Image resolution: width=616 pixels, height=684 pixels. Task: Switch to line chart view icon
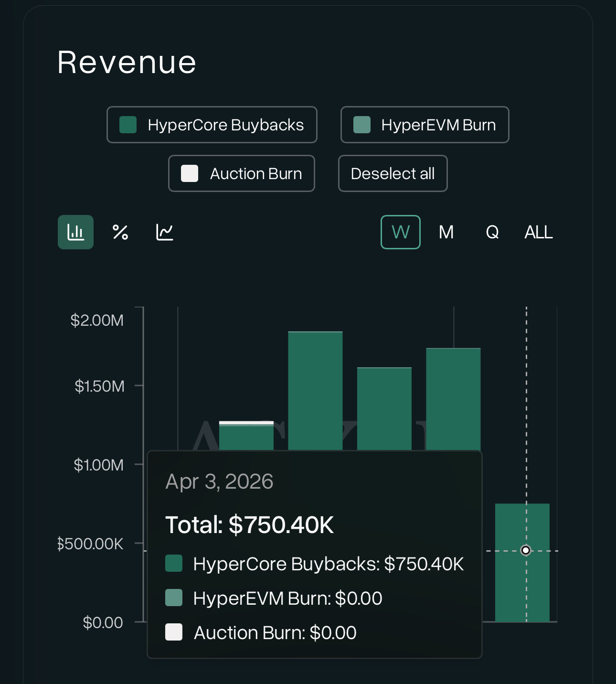pos(164,232)
